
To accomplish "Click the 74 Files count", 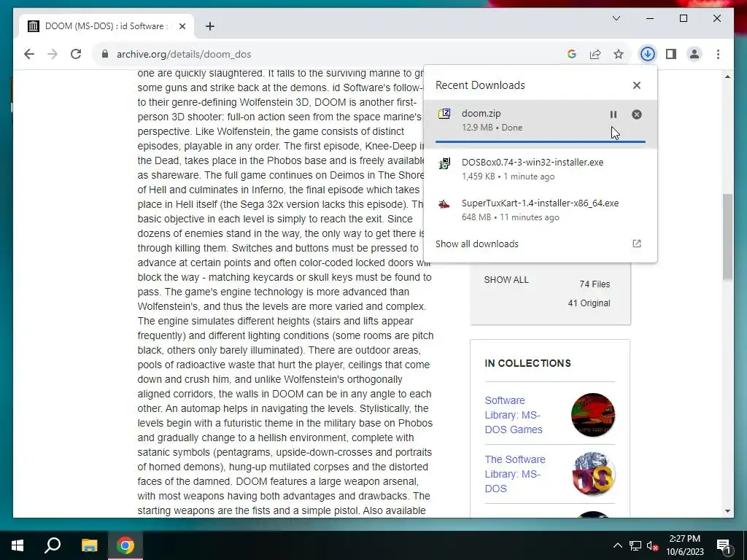I will click(x=595, y=284).
